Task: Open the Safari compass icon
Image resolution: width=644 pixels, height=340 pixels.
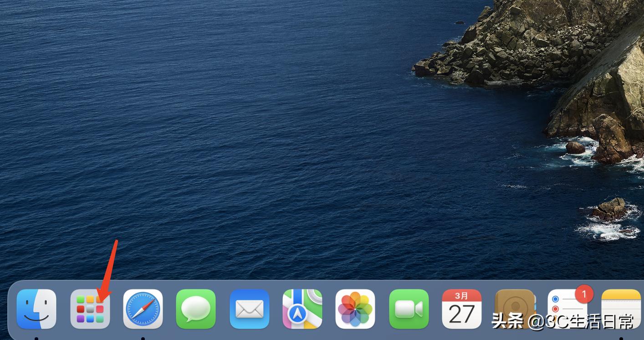Action: coord(143,309)
